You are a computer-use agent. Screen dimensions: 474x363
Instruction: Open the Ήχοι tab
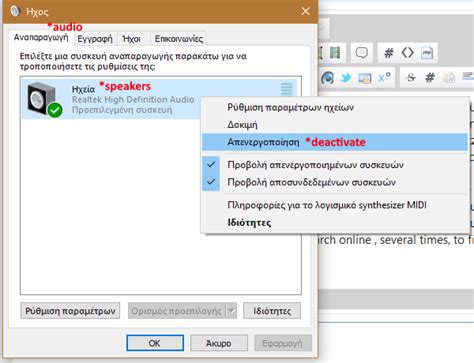[132, 39]
